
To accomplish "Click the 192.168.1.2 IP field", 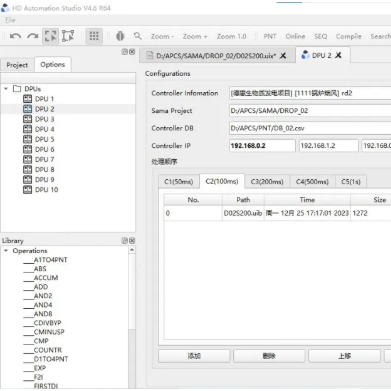I will click(x=329, y=146).
